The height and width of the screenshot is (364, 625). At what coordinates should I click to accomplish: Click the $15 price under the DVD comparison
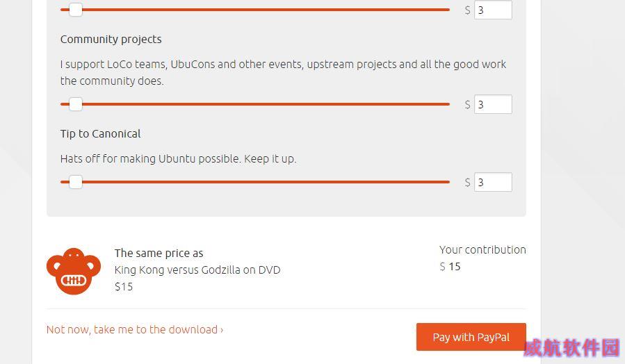click(x=124, y=287)
